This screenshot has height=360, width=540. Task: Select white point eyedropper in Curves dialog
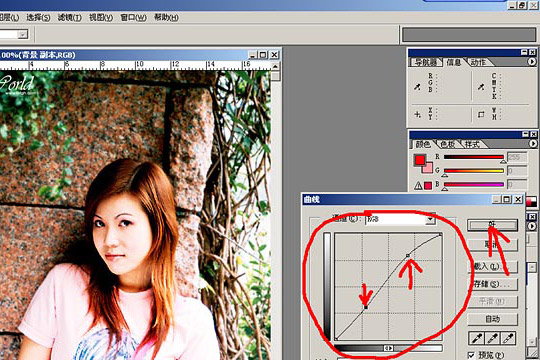[x=509, y=338]
